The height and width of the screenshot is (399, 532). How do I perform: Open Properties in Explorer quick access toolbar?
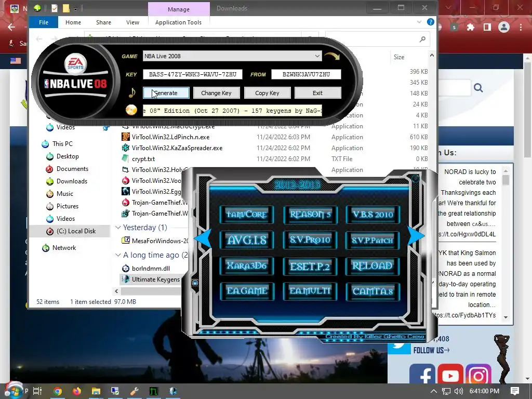(x=55, y=8)
